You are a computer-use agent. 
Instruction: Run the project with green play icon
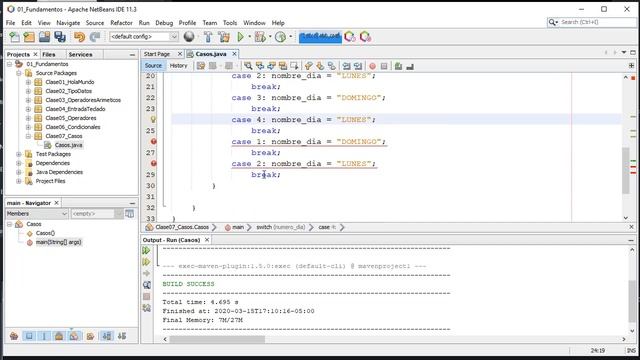tap(240, 37)
